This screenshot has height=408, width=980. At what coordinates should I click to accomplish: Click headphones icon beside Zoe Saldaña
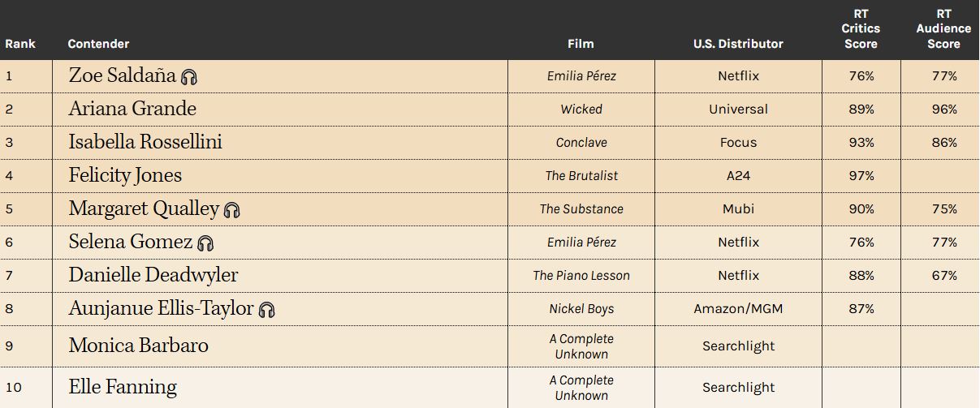(189, 77)
